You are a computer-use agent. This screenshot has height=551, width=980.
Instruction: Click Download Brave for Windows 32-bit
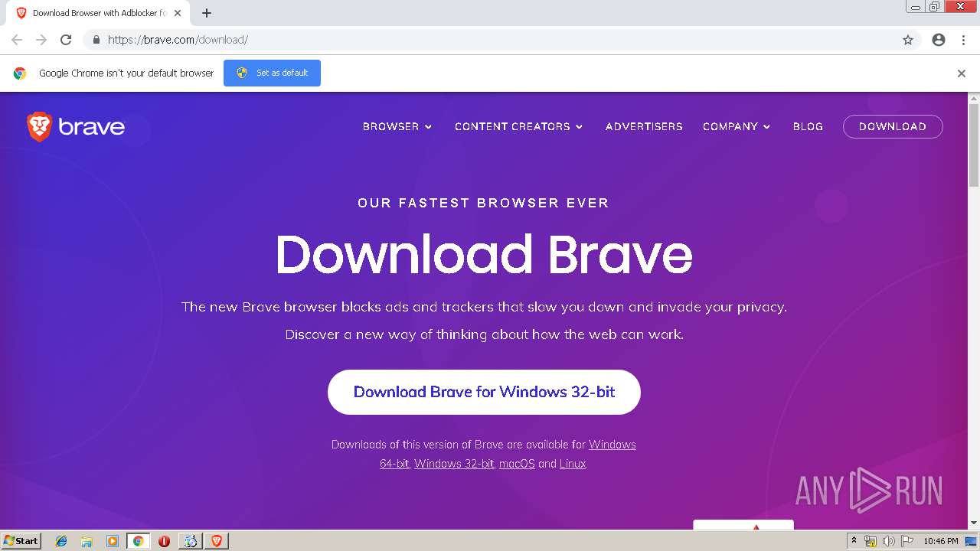(484, 392)
